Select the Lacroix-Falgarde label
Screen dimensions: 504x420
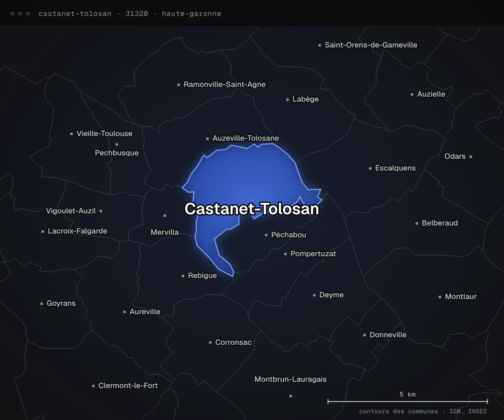coord(77,231)
